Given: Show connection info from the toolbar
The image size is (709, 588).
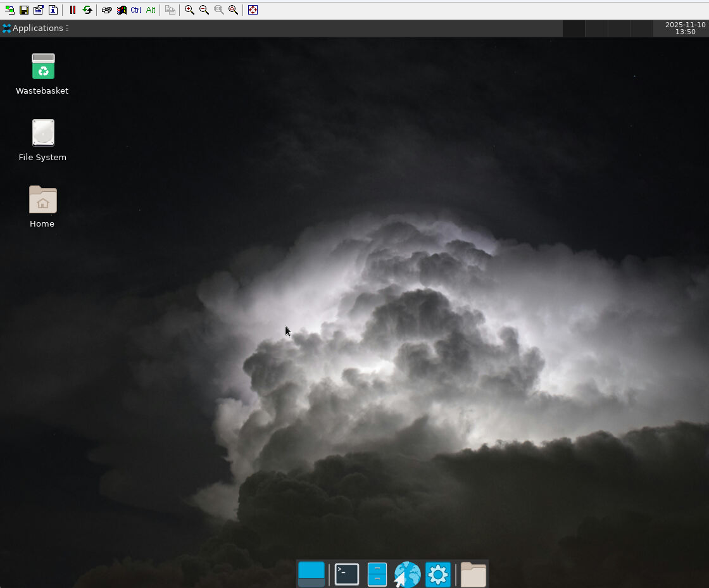Looking at the screenshot, I should pyautogui.click(x=53, y=9).
